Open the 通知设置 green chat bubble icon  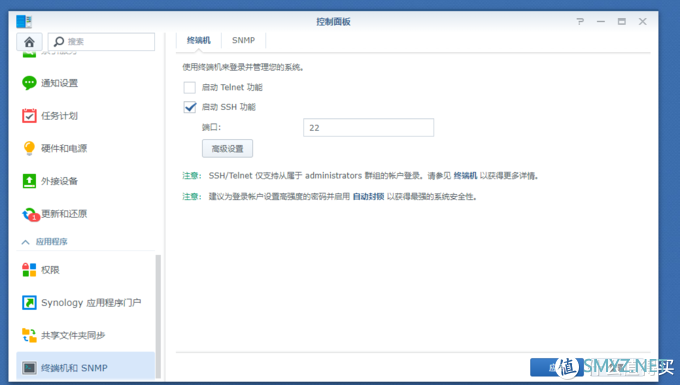point(29,83)
